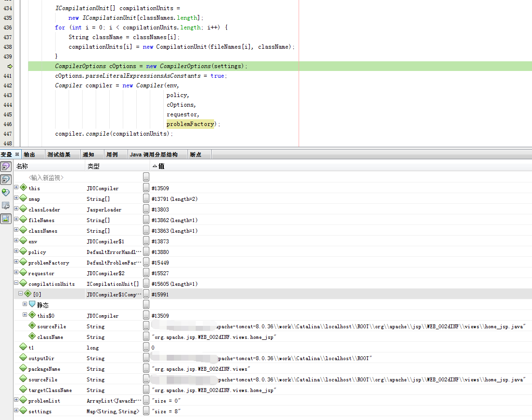
Task: Expand the env variable node
Action: coord(16,240)
